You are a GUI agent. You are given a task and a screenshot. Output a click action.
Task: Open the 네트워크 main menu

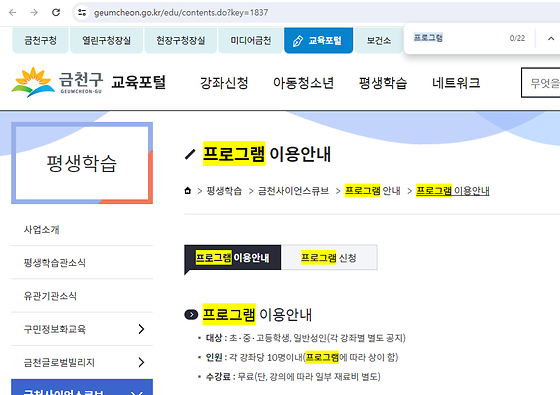456,83
